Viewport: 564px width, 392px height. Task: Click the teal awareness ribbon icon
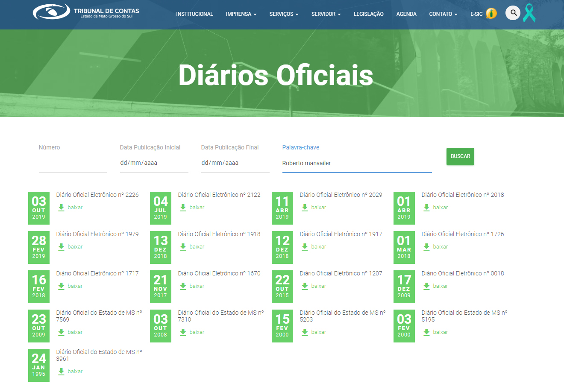pyautogui.click(x=529, y=13)
